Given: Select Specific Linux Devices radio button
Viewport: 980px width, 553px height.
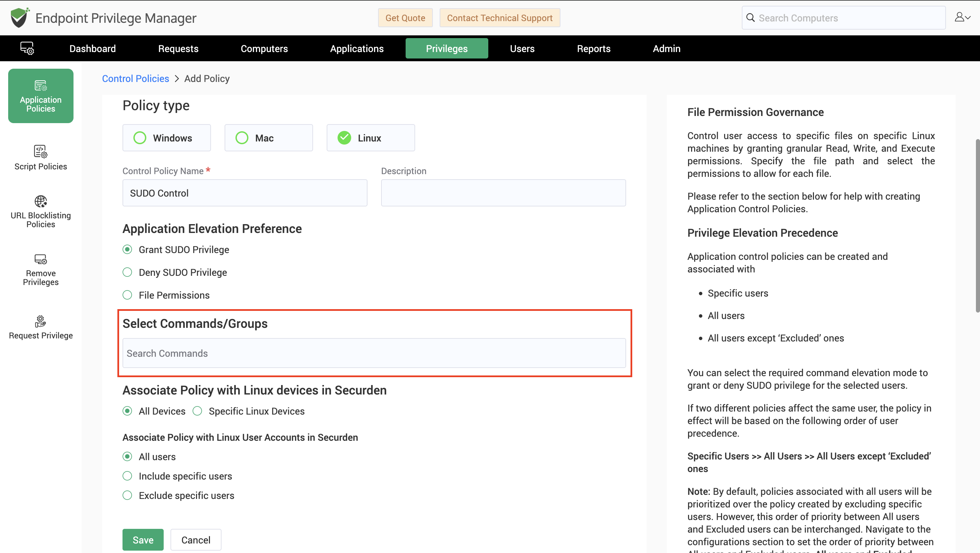Looking at the screenshot, I should 197,411.
